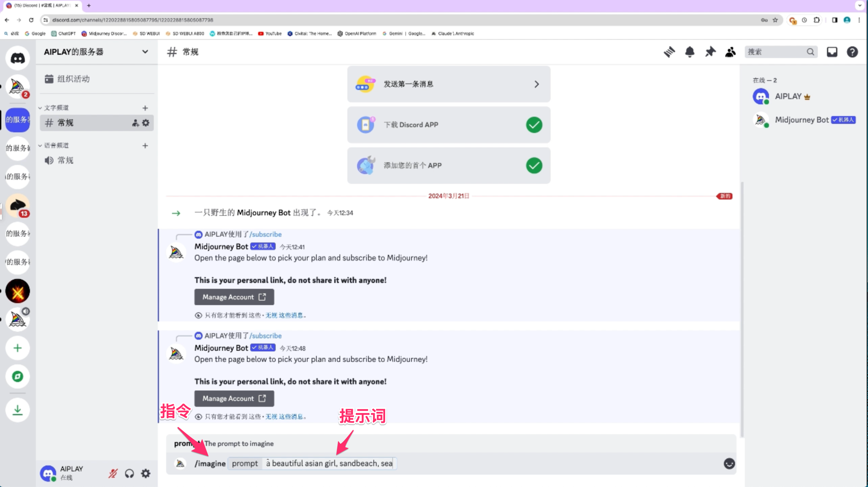The width and height of the screenshot is (868, 487).
Task: Click the 下载 Discord APP card
Action: [x=449, y=125]
